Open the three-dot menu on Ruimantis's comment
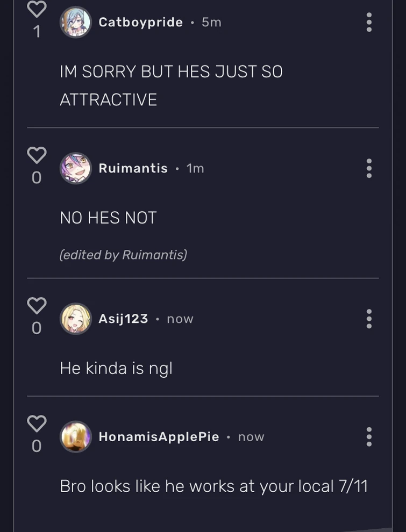This screenshot has height=532, width=406. coord(369,168)
